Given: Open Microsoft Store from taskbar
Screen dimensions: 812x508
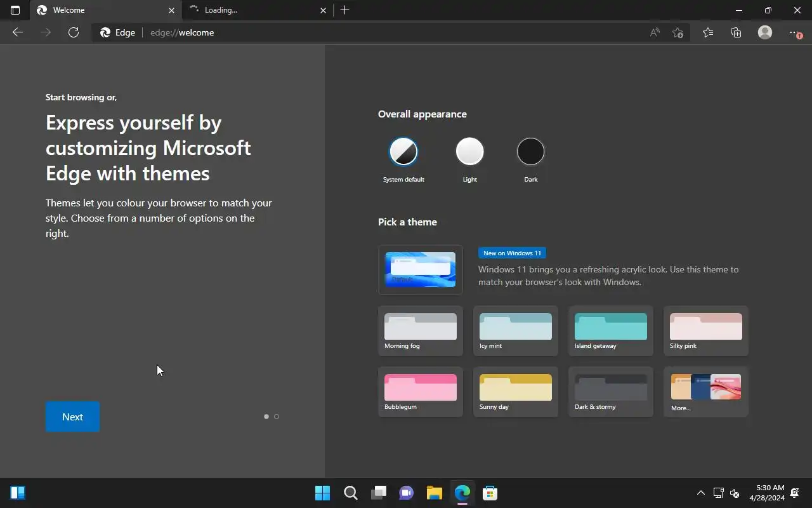Looking at the screenshot, I should click(490, 493).
